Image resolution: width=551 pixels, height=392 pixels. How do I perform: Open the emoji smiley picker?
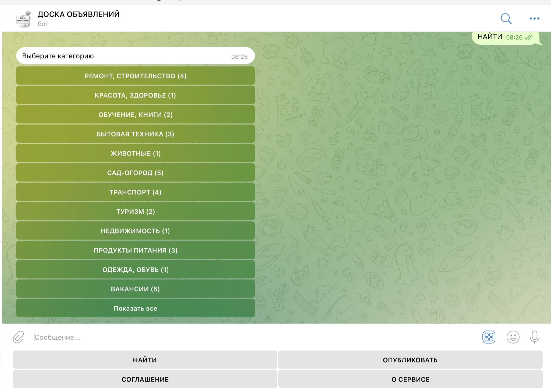coord(513,337)
